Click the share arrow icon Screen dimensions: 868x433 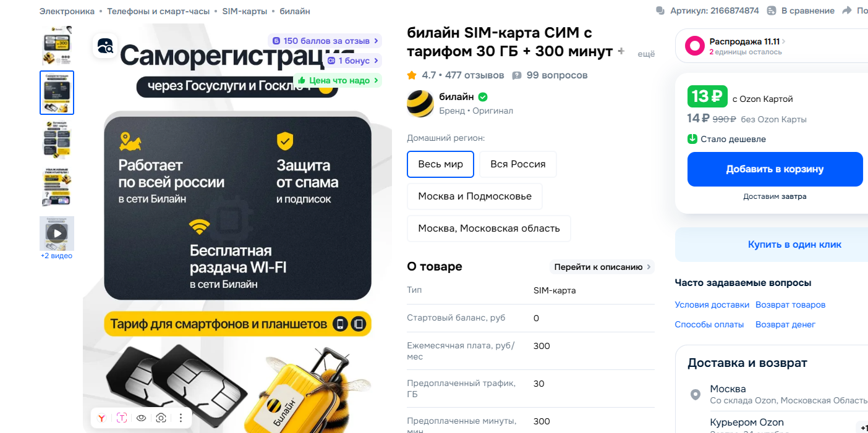click(846, 11)
